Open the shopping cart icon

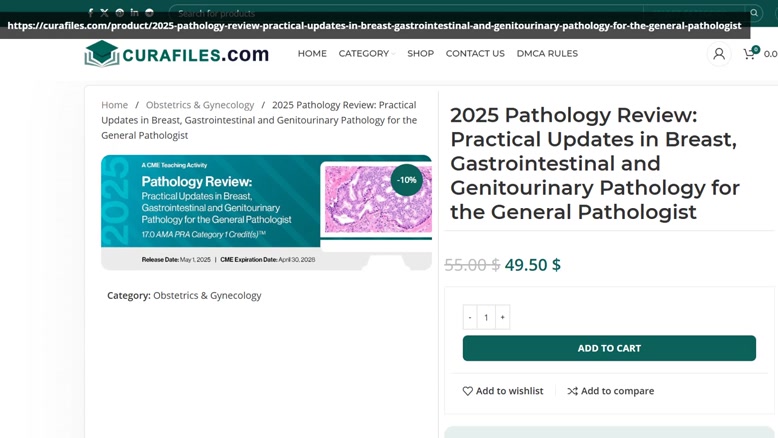(750, 54)
